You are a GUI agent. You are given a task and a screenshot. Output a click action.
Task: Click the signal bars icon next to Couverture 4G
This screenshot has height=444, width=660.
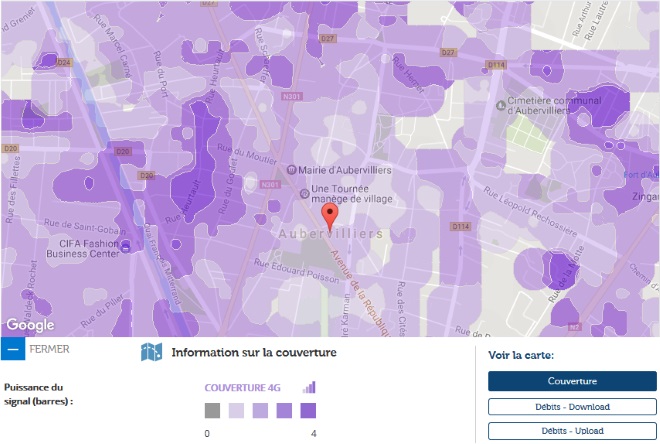[x=309, y=387]
